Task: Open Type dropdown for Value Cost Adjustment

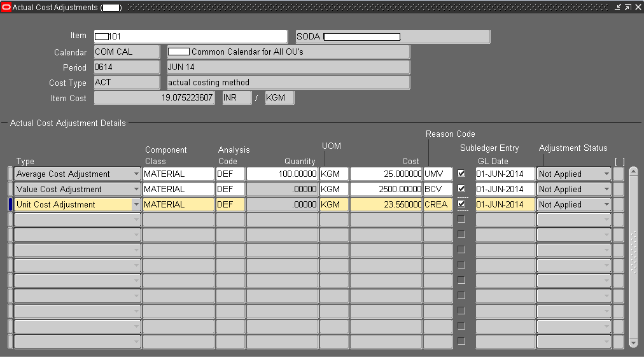Action: [136, 190]
